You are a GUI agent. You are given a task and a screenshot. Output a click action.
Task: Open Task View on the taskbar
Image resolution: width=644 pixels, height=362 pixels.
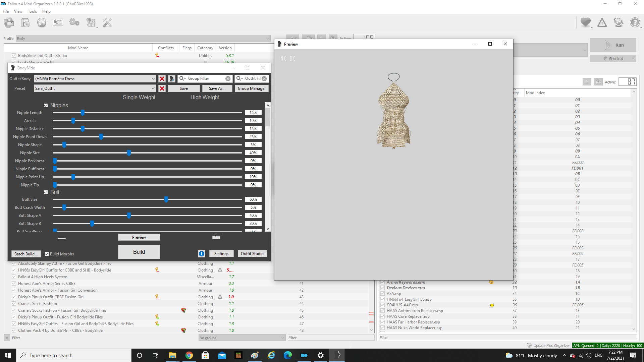click(x=156, y=355)
